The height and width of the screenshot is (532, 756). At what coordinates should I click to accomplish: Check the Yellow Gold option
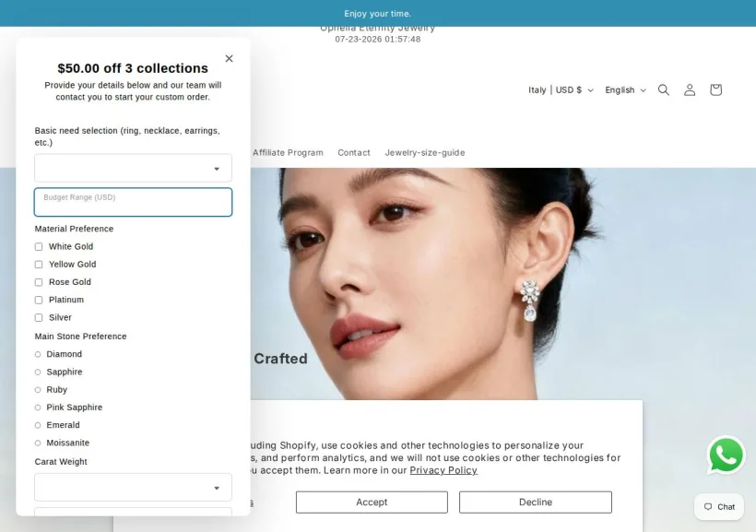click(x=39, y=265)
